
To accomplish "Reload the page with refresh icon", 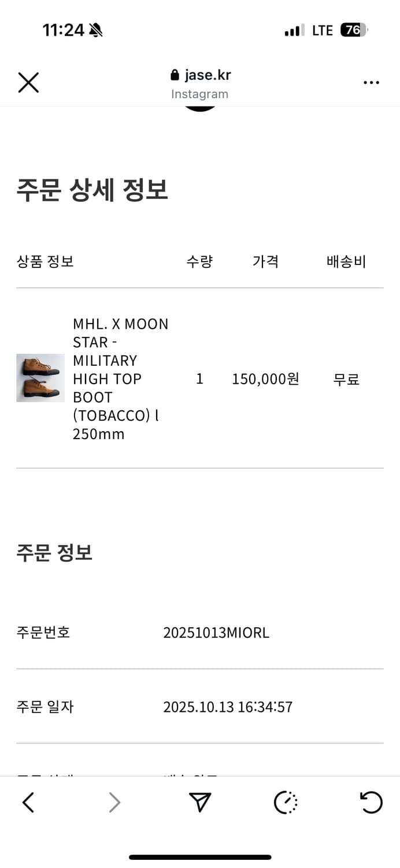I will (x=371, y=802).
